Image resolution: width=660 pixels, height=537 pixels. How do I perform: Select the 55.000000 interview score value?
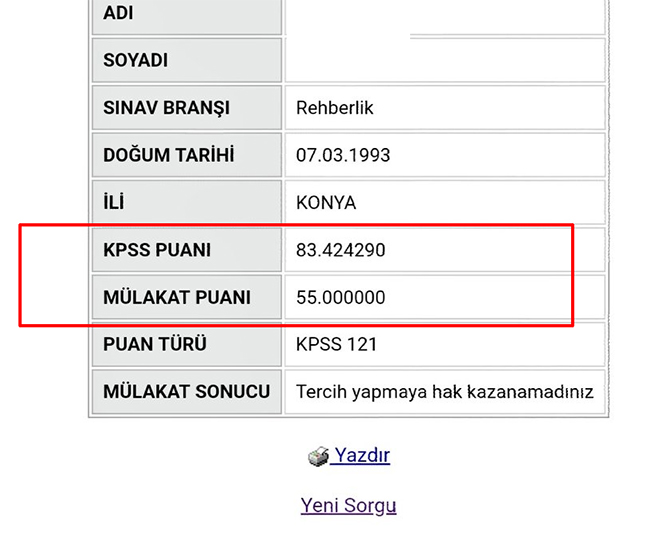coord(340,297)
